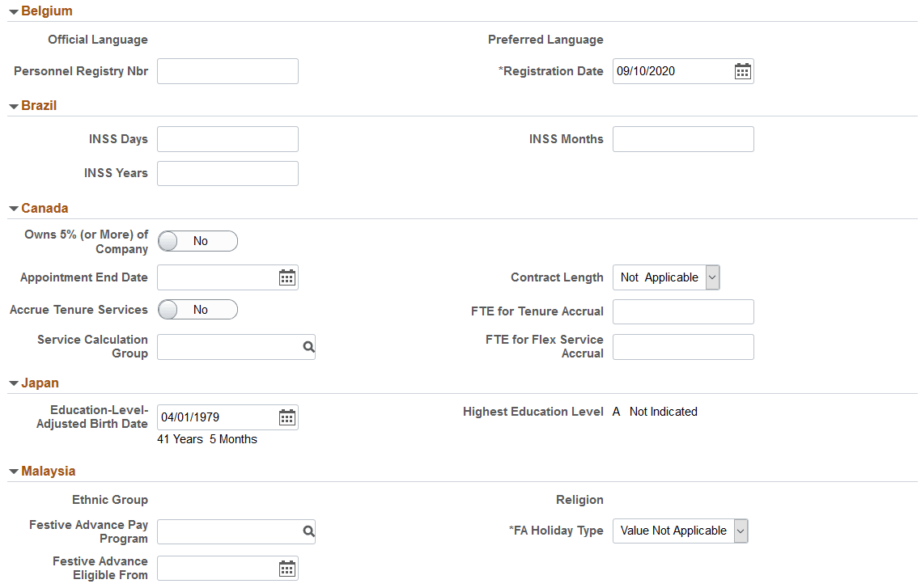This screenshot has width=921, height=588.
Task: Click the Personnel Registry Nbr field
Action: (227, 70)
